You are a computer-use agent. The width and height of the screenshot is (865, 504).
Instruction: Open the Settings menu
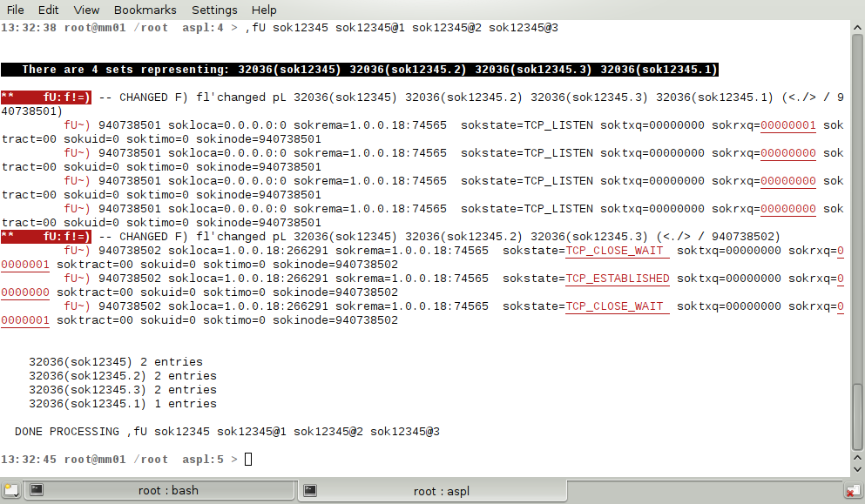click(214, 10)
